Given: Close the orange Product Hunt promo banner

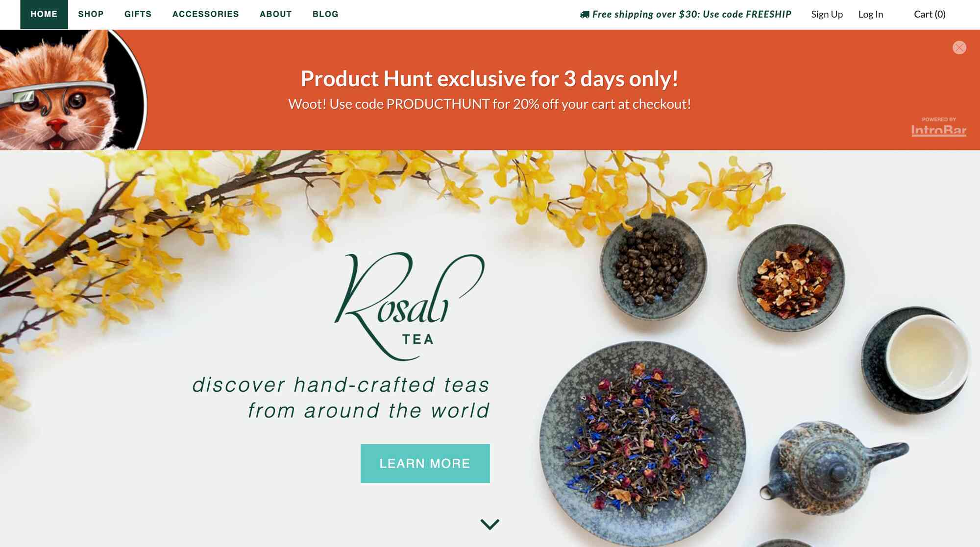Looking at the screenshot, I should point(959,48).
